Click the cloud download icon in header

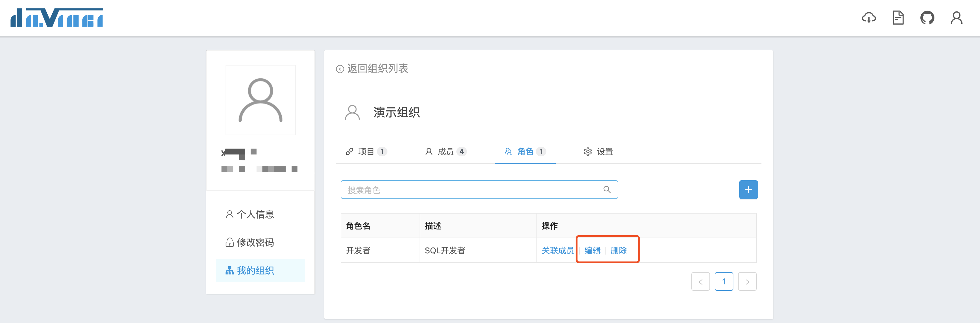click(869, 18)
